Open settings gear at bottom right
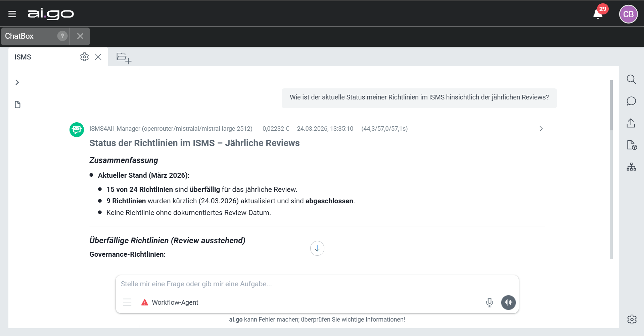 tap(632, 319)
